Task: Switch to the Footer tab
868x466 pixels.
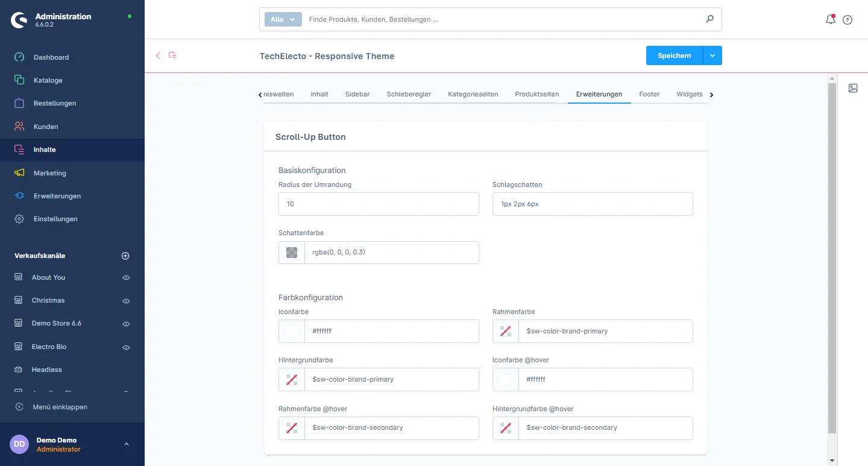Action: [x=649, y=94]
